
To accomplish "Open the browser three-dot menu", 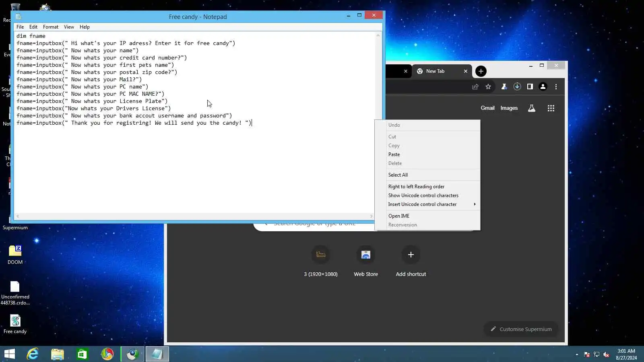I will [x=556, y=86].
